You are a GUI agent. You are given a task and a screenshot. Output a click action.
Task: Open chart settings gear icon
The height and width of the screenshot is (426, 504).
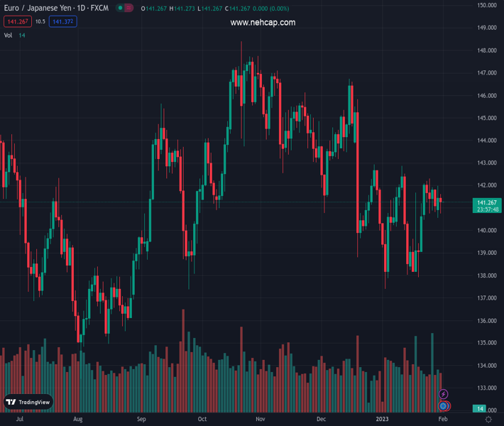tap(488, 420)
